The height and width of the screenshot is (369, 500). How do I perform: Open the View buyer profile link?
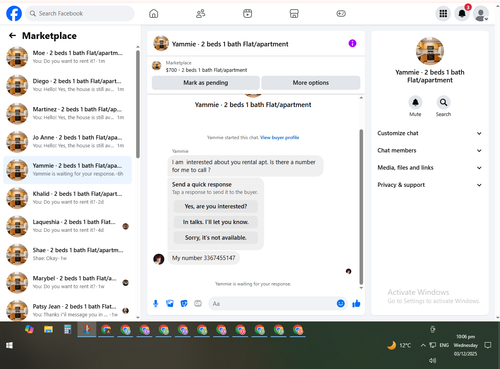click(279, 137)
